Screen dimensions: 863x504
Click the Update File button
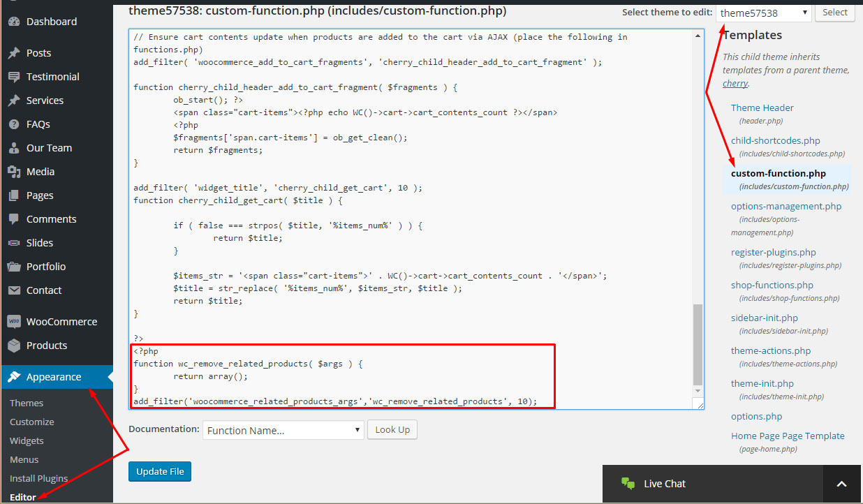(160, 472)
